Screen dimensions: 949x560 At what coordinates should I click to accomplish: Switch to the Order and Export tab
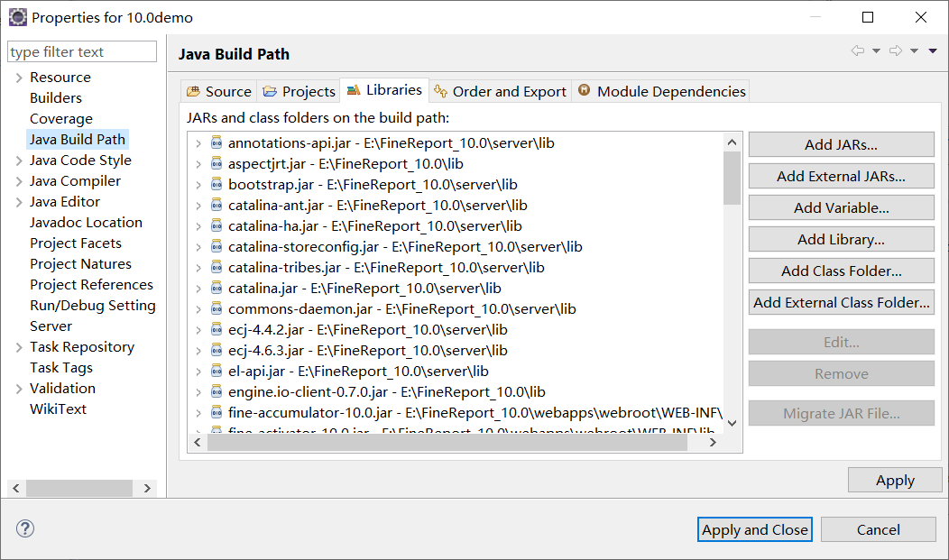pyautogui.click(x=500, y=91)
